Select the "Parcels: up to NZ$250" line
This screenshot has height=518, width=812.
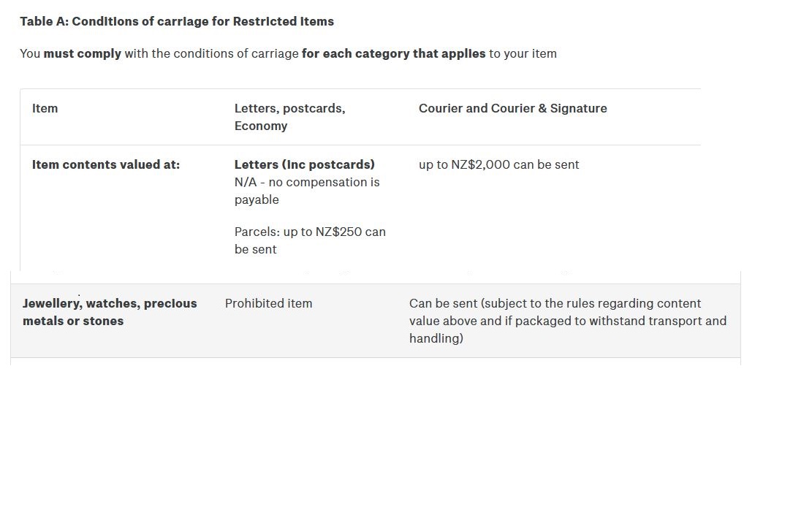click(x=310, y=232)
